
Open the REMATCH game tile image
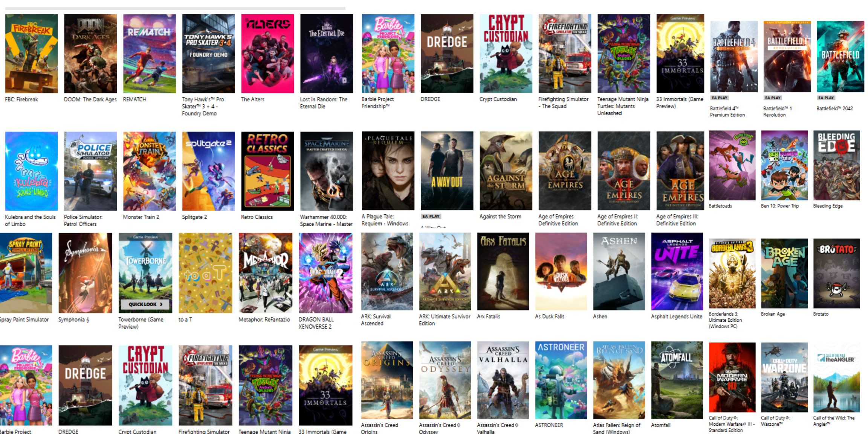[150, 53]
